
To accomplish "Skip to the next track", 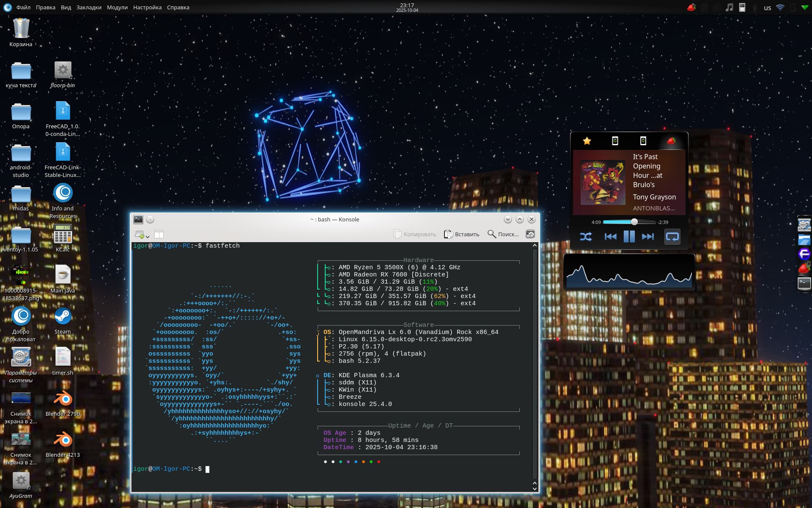I will click(x=647, y=237).
